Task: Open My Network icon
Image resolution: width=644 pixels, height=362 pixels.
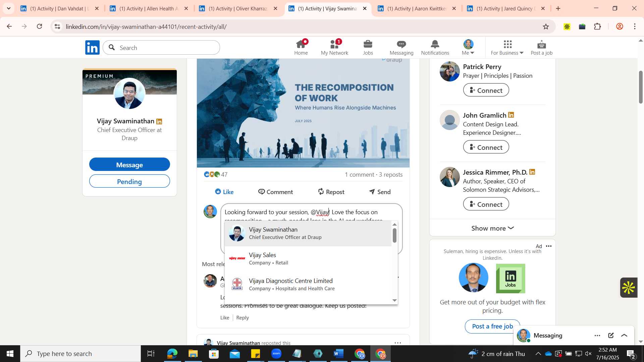Action: tap(334, 47)
